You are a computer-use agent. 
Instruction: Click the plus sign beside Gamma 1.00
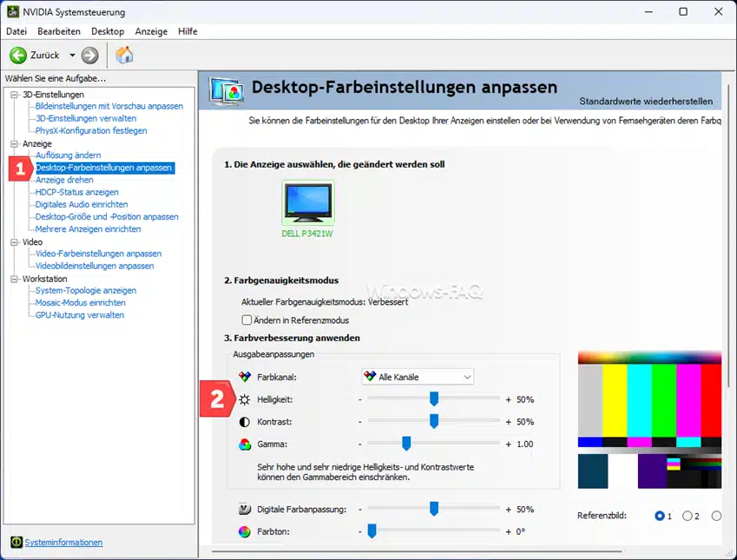pos(508,444)
